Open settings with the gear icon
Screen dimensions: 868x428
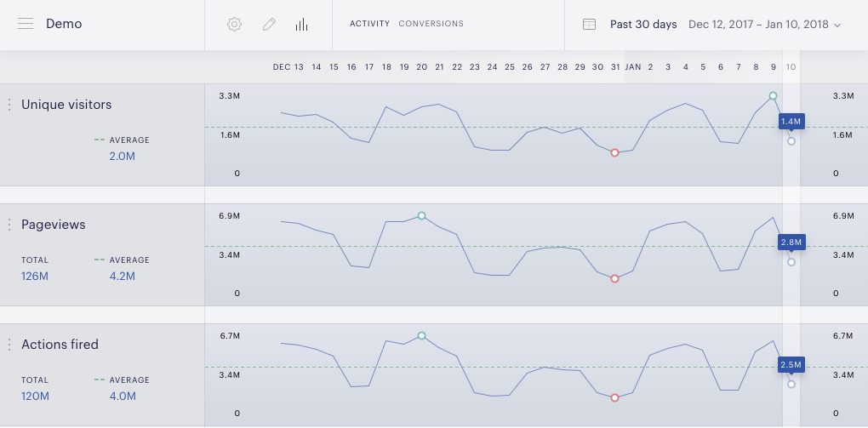pos(235,25)
